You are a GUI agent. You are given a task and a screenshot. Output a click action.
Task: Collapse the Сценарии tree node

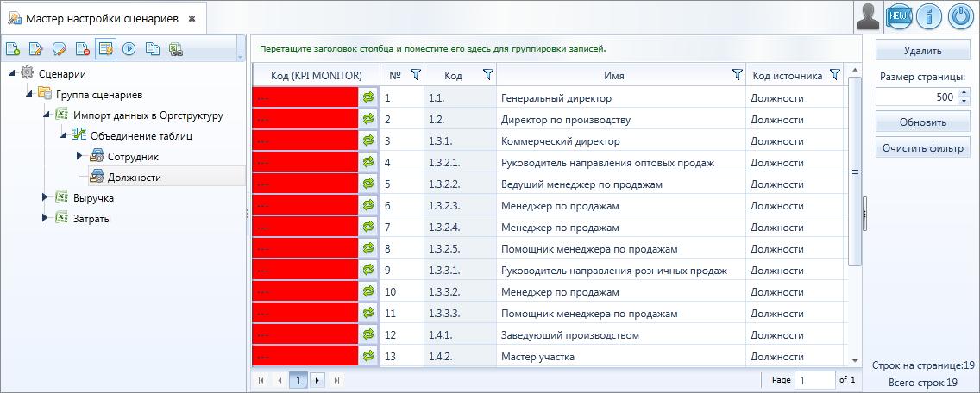point(12,73)
